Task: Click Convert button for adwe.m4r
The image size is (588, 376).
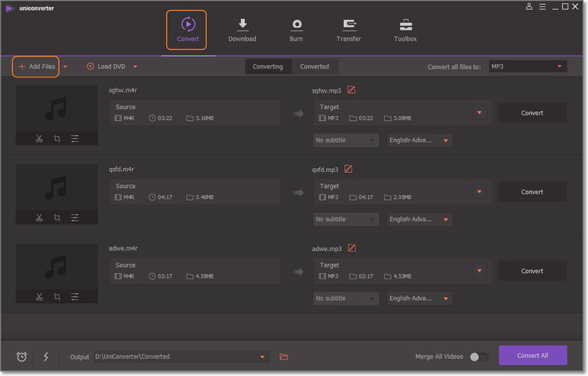Action: coord(532,271)
